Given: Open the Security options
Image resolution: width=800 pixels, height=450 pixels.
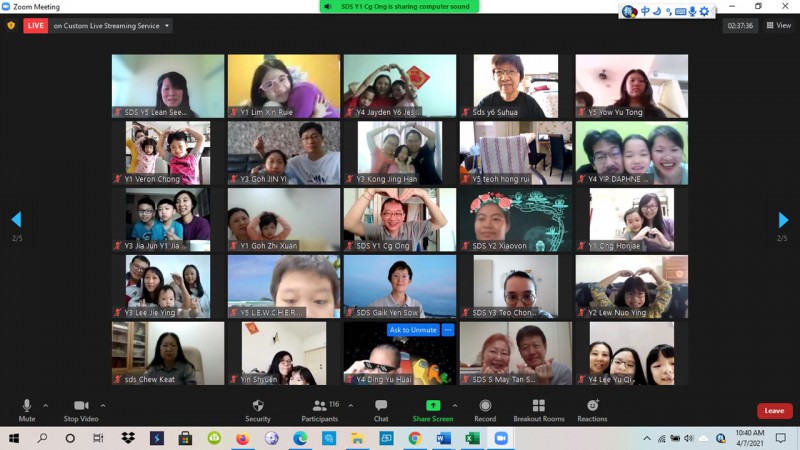Looking at the screenshot, I should tap(257, 409).
